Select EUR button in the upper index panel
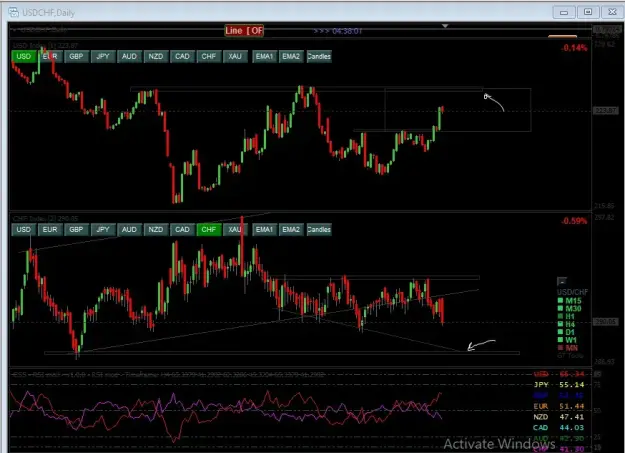The image size is (625, 453). [x=50, y=57]
